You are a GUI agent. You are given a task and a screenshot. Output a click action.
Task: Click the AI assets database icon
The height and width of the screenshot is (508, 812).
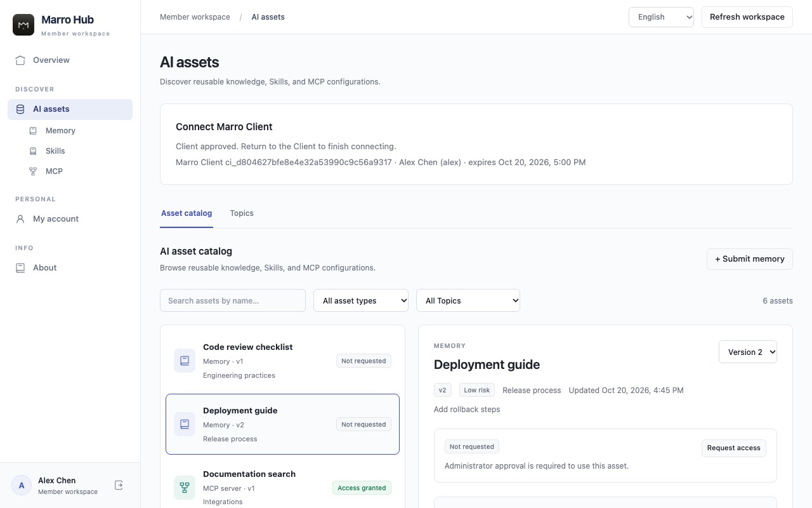tap(20, 109)
